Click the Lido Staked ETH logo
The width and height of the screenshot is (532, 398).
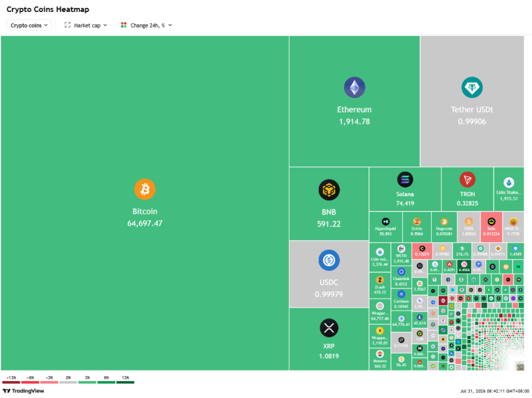click(x=509, y=183)
